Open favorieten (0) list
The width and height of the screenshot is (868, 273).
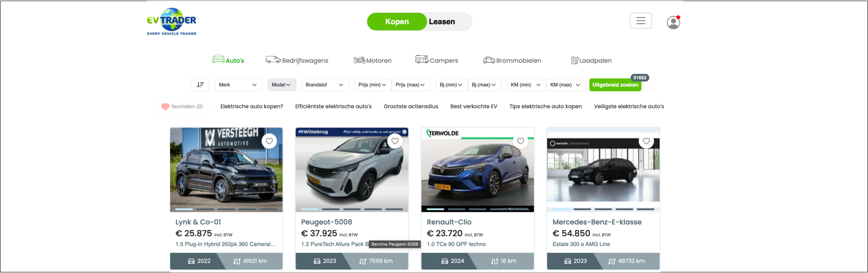[182, 106]
